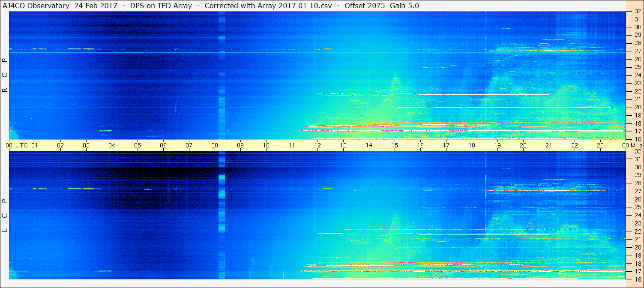Click the AJ4CO Observatory title text
Image resolution: width=644 pixels, height=288 pixels.
[36, 6]
